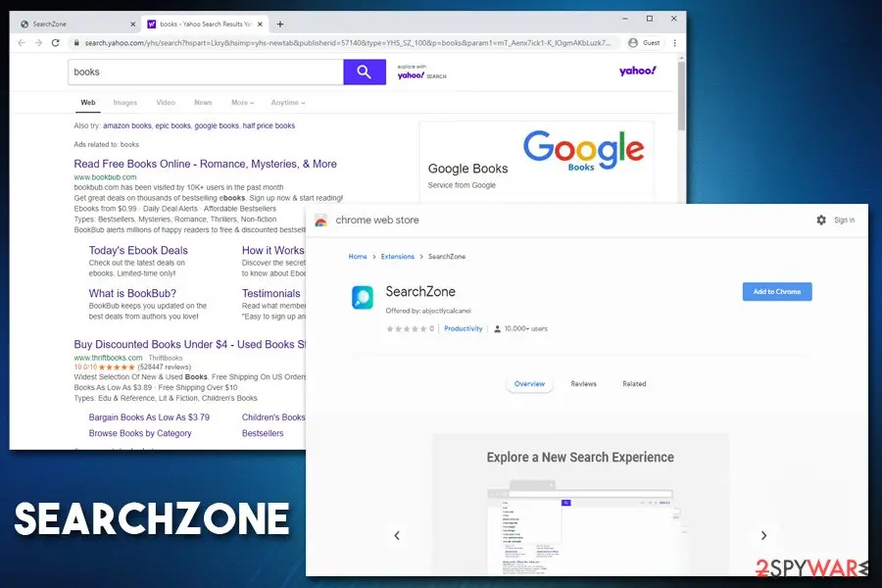Click the 'half price books' suggestion

pos(269,125)
